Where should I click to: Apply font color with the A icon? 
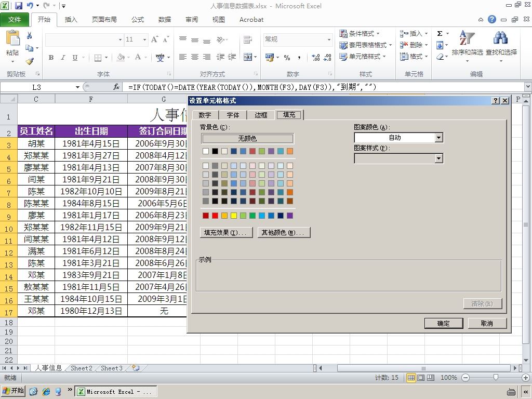[x=138, y=57]
